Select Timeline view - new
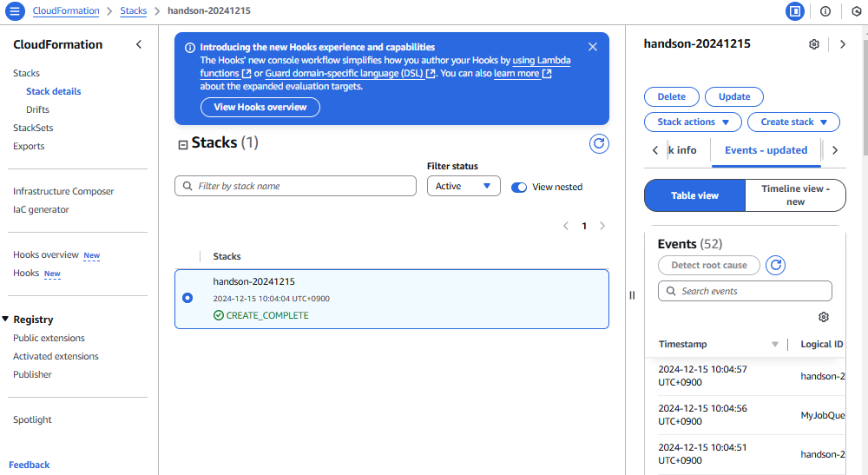 coord(795,195)
